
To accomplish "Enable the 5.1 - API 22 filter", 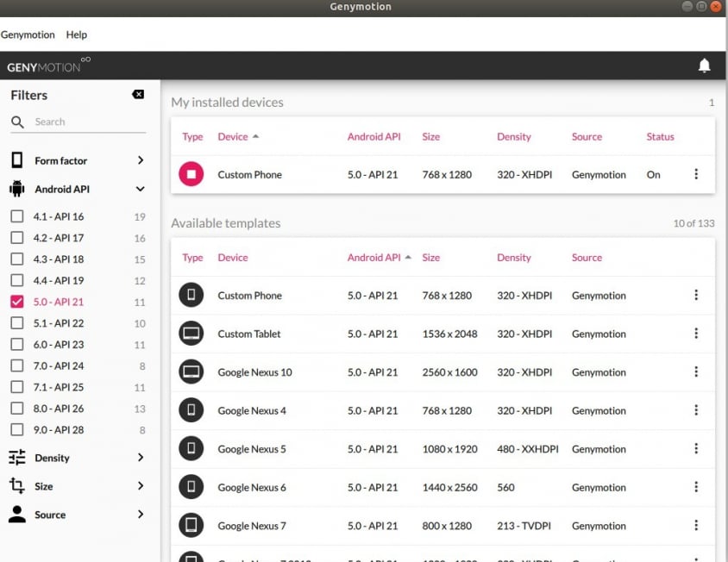I will (17, 323).
